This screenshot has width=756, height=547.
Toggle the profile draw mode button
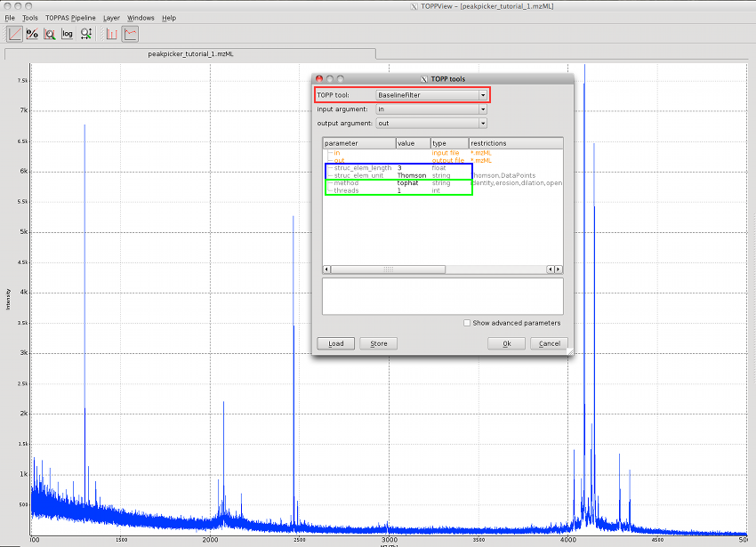click(128, 34)
